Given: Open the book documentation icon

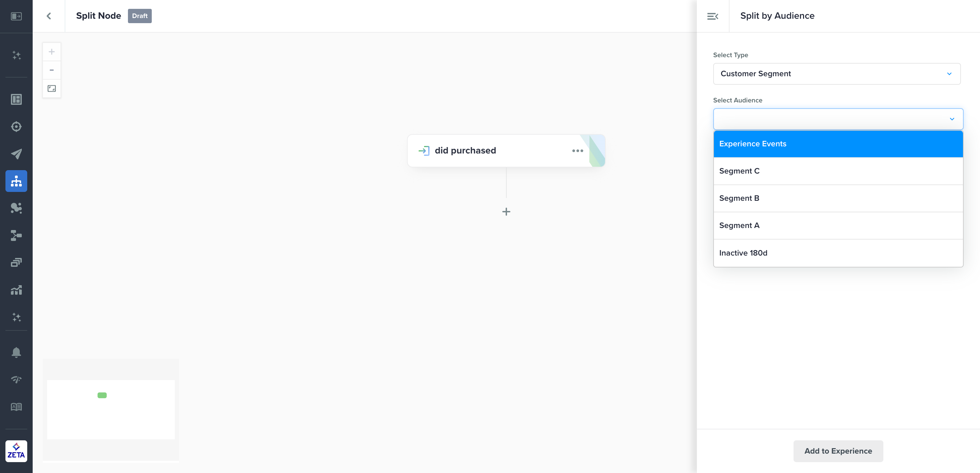Looking at the screenshot, I should pos(16,407).
